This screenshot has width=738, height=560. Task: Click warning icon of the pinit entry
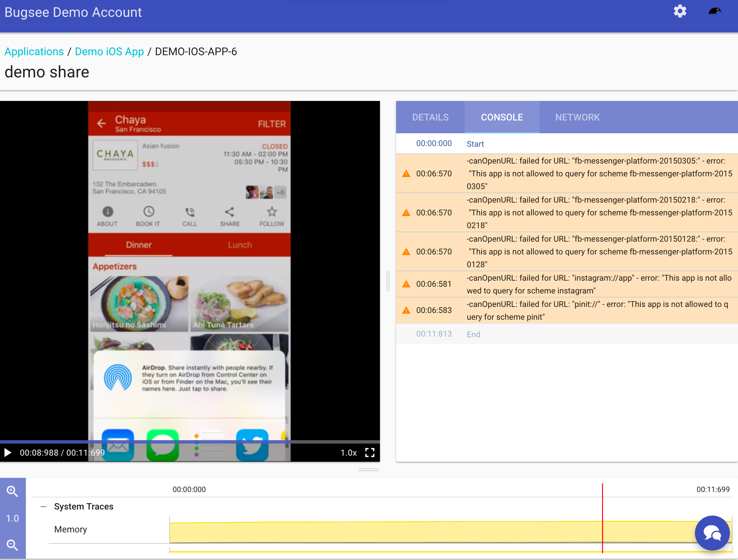406,310
